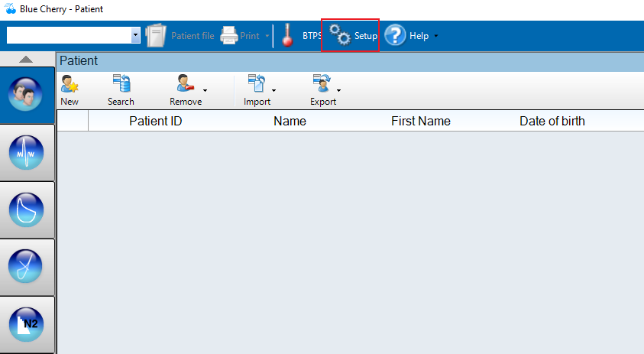Expand the patient selection combo box
The width and height of the screenshot is (644, 354).
pos(135,35)
